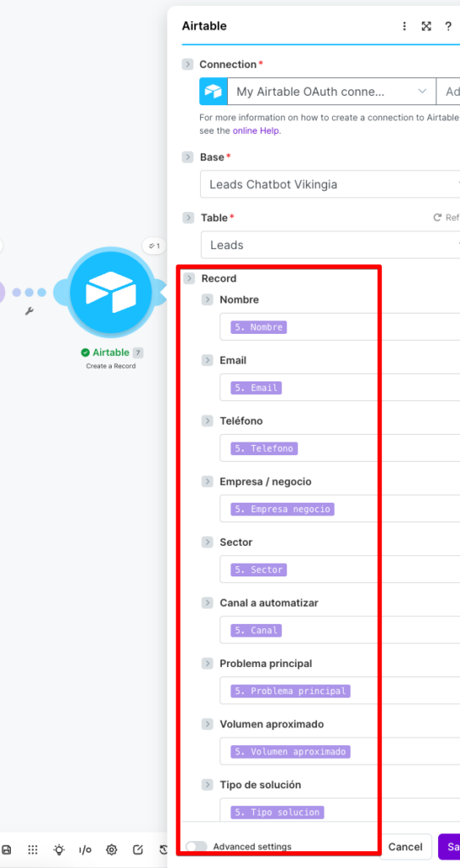
Task: Click the operations bubble showing 1 above the module
Action: tap(154, 245)
